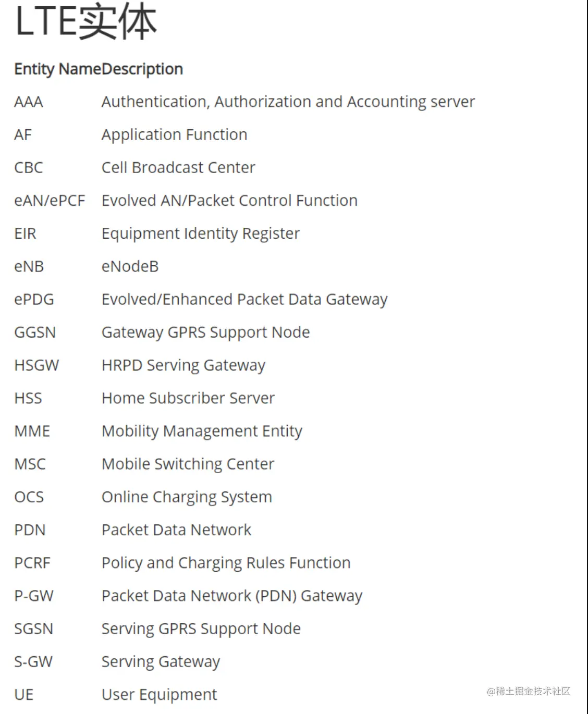Click the eNodeB description
588x714 pixels.
(130, 266)
